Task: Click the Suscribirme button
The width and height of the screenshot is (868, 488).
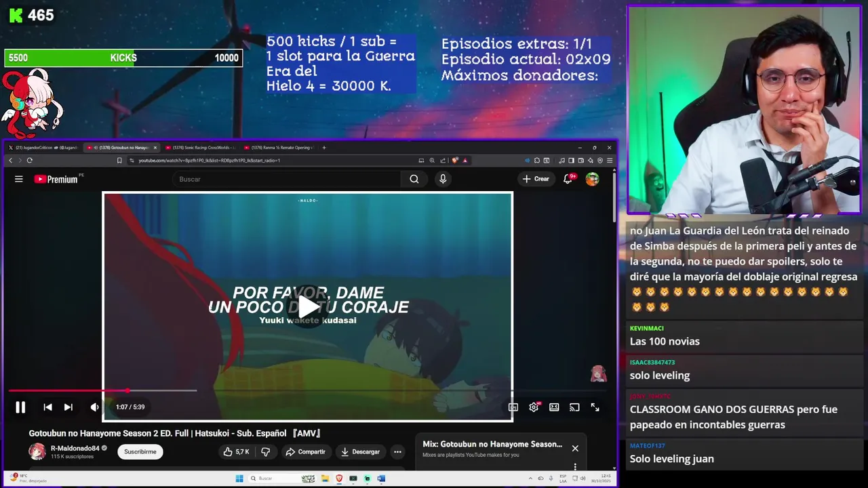Action: tap(140, 451)
